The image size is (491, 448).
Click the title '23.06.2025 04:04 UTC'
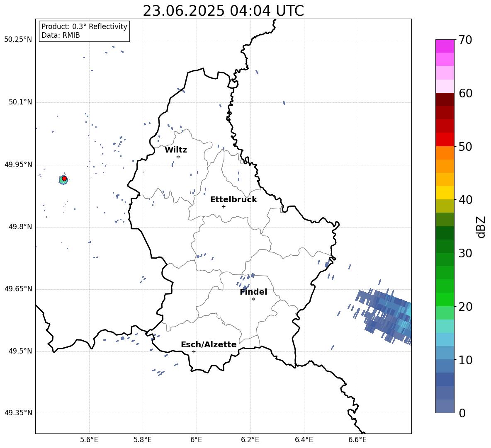pos(223,11)
